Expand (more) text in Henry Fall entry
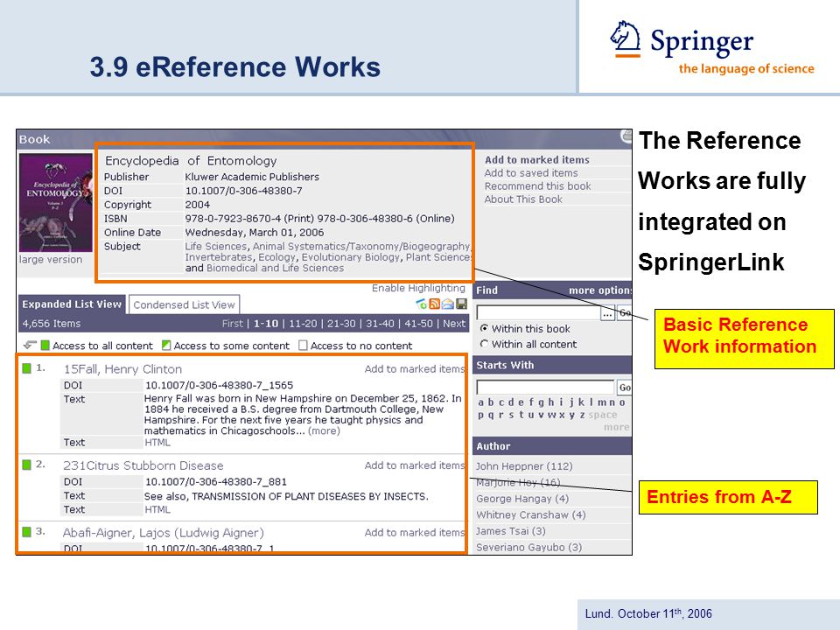 tap(324, 430)
